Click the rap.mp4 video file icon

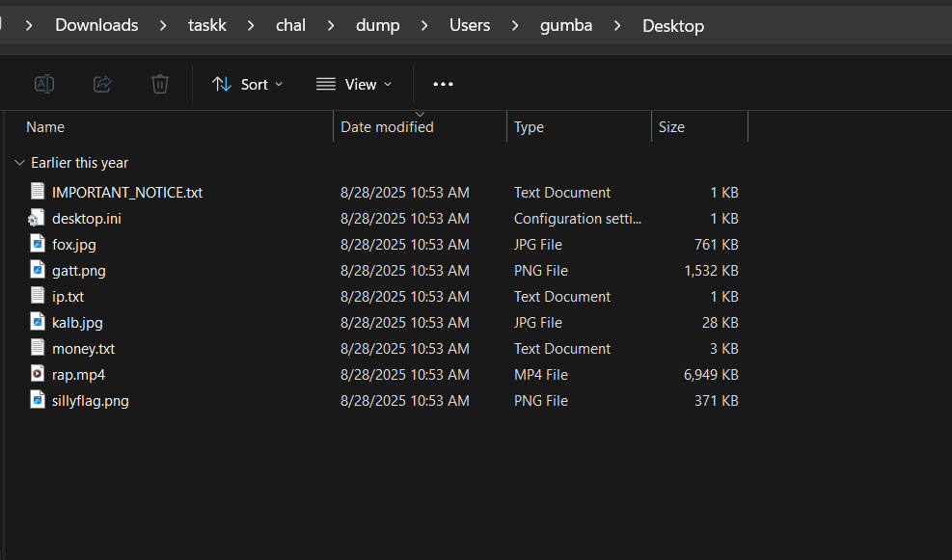pos(37,374)
